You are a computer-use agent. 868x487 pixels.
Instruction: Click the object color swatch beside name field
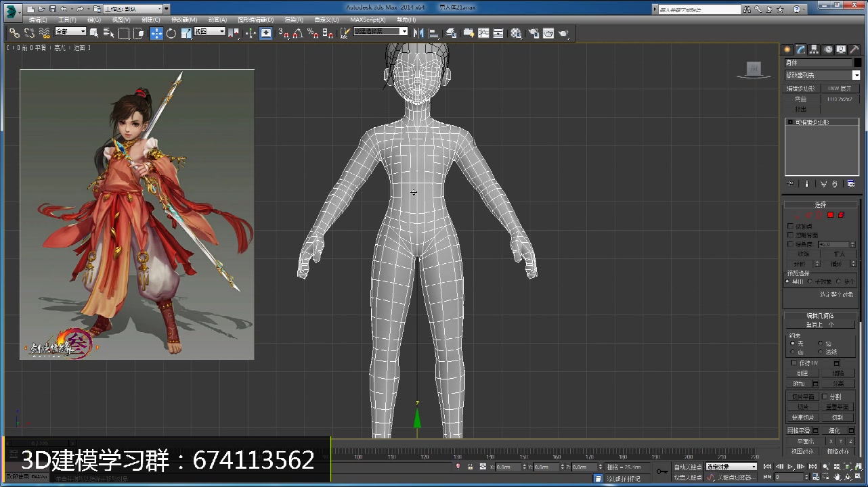coord(858,62)
